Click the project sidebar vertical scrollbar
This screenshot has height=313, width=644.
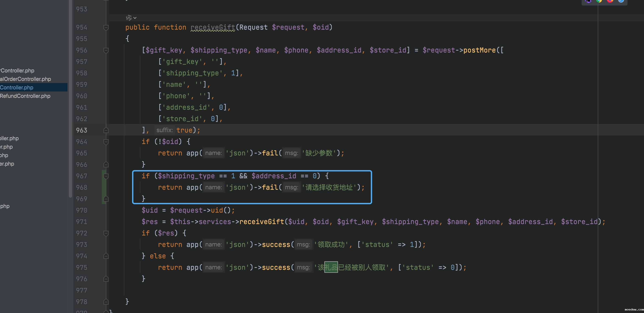(70, 100)
